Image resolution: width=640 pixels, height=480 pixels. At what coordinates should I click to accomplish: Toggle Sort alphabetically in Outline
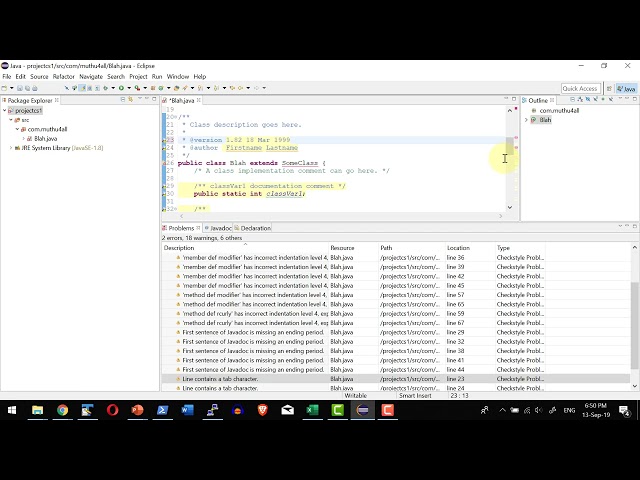point(580,99)
